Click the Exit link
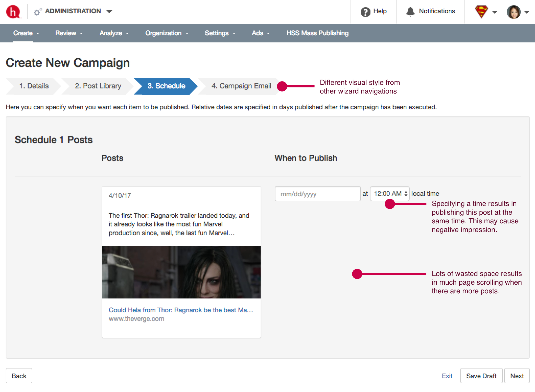Image resolution: width=535 pixels, height=392 pixels. [447, 376]
